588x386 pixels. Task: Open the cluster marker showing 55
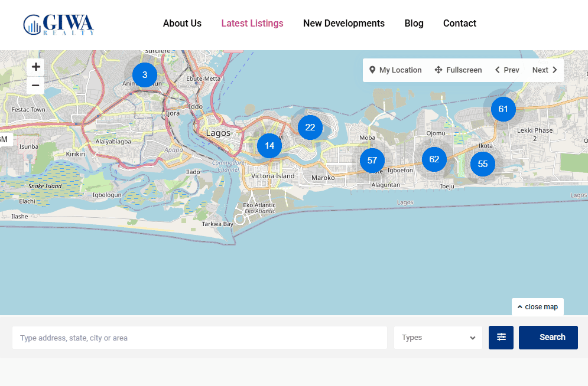(x=483, y=164)
